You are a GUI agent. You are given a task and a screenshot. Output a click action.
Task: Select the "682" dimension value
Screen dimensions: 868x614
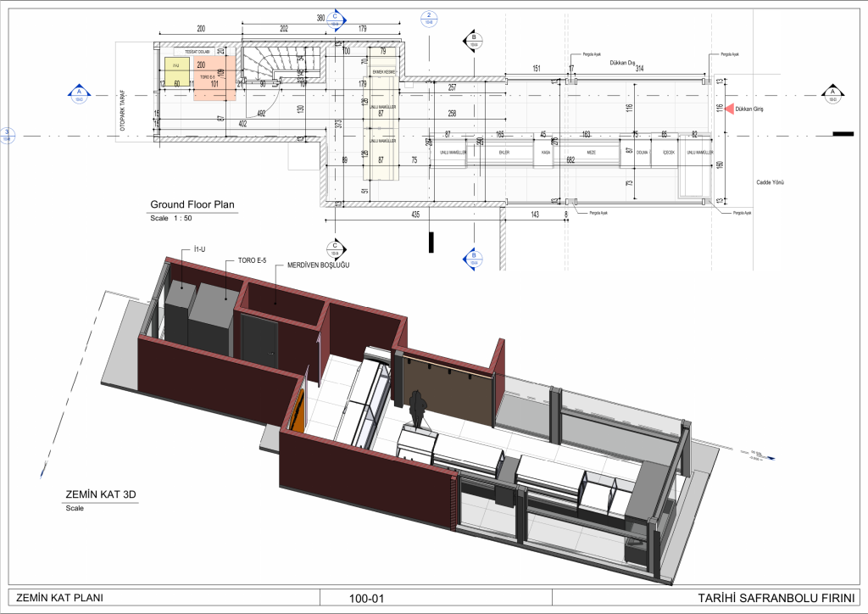coord(570,160)
